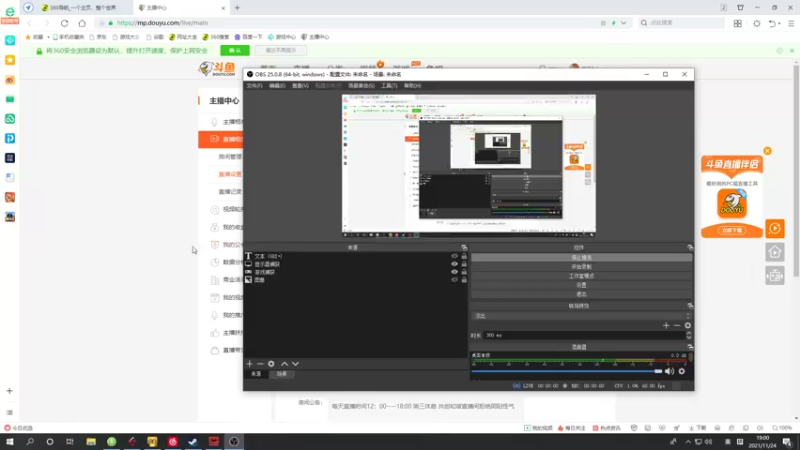Pop out the Scene Transitions dock panel
Image resolution: width=800 pixels, height=450 pixels.
690,306
